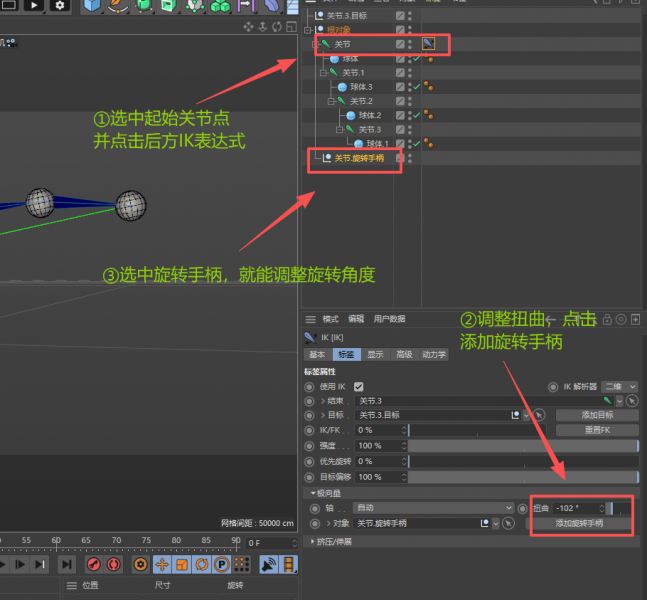Viewport: 647px width, 600px height.
Task: Click the lock icon in attributes panel
Action: [606, 319]
